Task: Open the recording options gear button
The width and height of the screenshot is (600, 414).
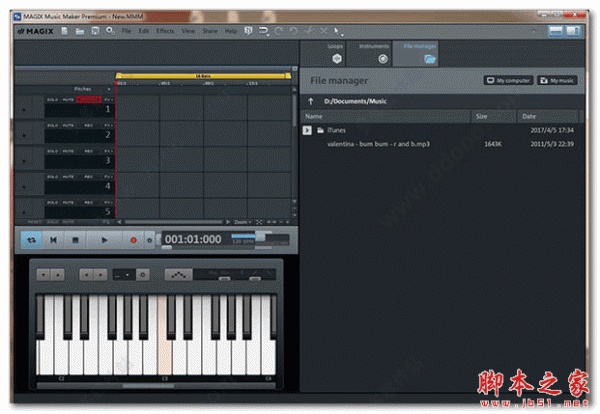Action: pos(150,240)
